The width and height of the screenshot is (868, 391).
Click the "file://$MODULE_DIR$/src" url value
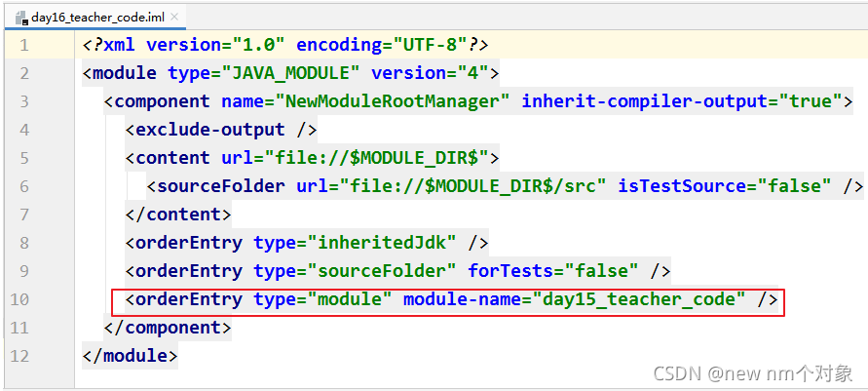473,186
